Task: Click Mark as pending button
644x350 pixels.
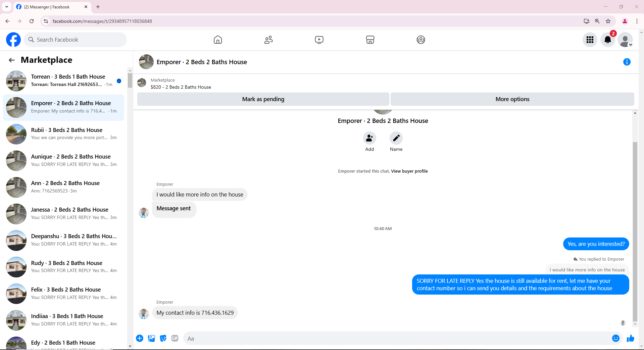Action: point(263,99)
